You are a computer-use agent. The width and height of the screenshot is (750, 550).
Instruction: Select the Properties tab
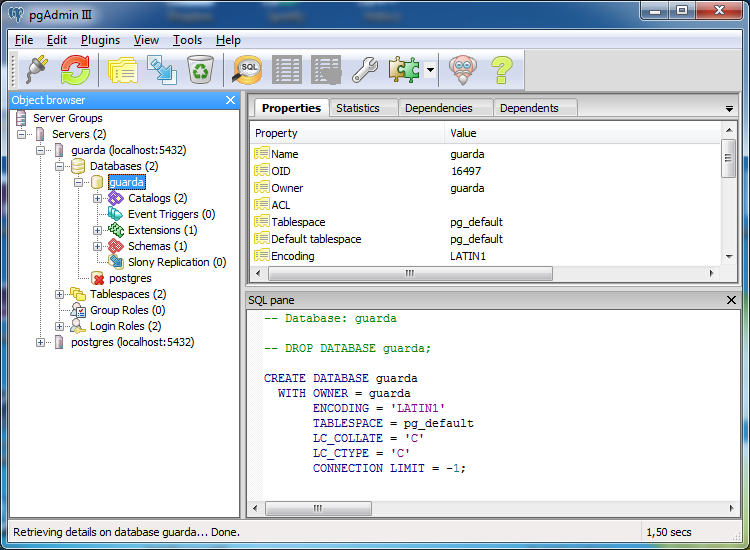click(291, 108)
